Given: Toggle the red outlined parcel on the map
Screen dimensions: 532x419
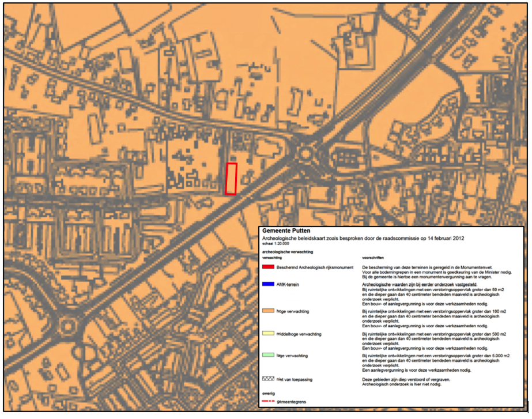Looking at the screenshot, I should pyautogui.click(x=232, y=179).
